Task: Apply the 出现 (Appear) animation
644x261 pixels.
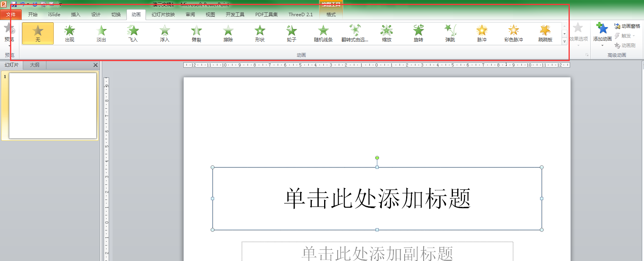Action: [x=70, y=33]
